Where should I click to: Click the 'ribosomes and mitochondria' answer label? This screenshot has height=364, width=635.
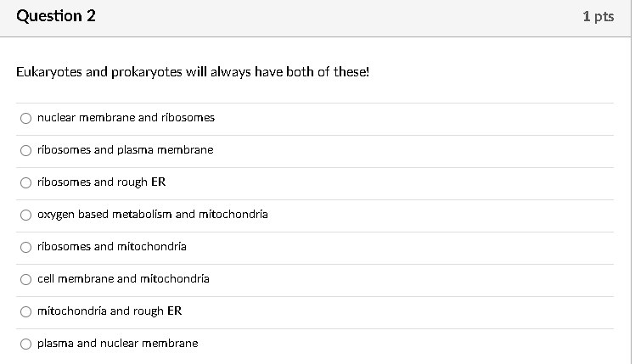(x=111, y=247)
